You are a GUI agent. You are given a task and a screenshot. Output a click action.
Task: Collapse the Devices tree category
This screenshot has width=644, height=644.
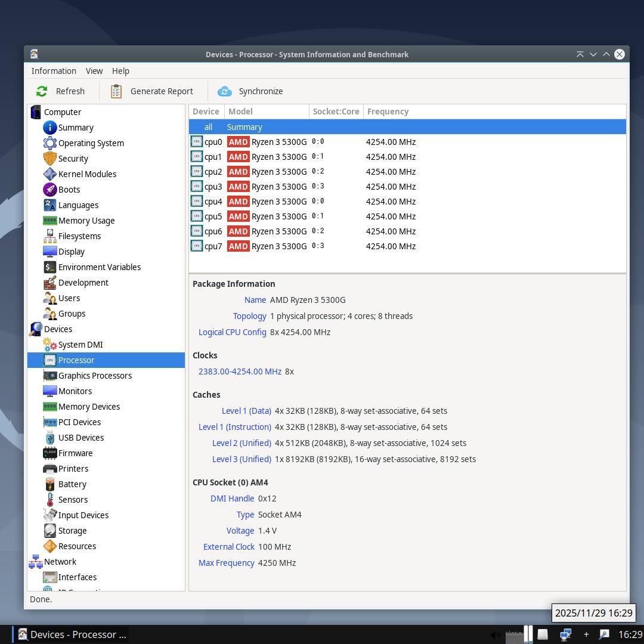point(36,329)
